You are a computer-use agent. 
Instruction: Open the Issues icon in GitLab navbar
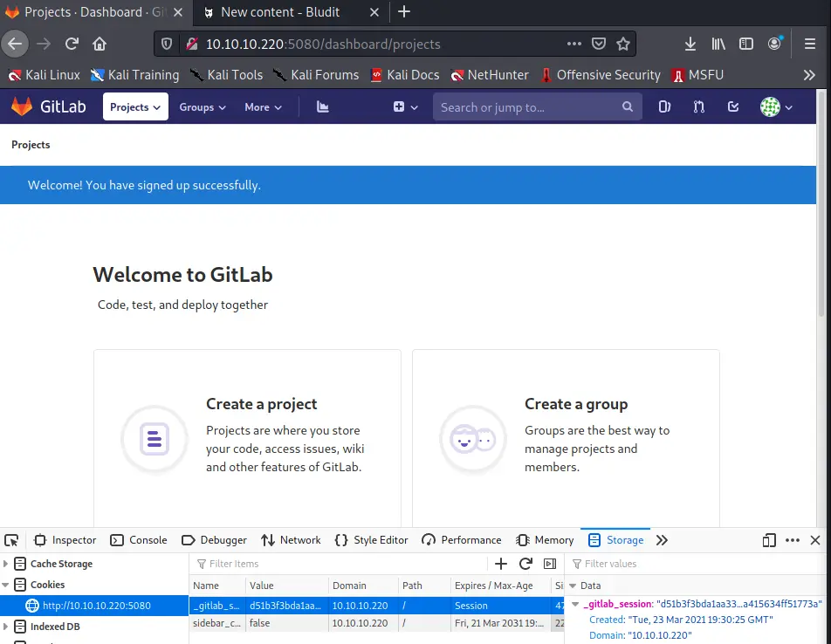pyautogui.click(x=664, y=106)
